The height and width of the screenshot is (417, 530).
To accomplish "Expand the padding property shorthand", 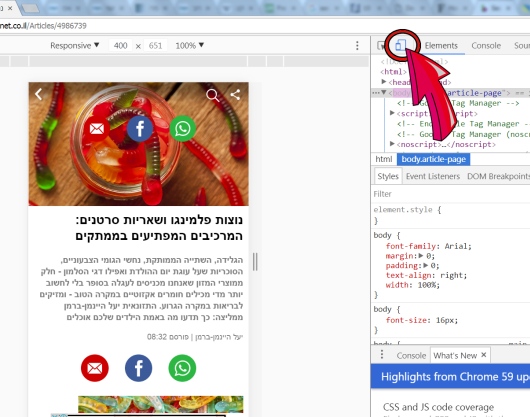I will point(426,265).
